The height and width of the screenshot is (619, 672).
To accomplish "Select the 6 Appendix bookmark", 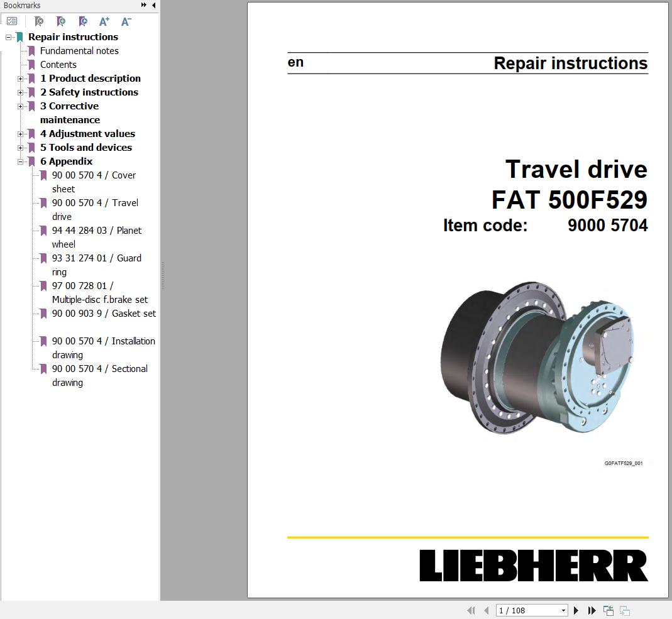I will (x=67, y=162).
